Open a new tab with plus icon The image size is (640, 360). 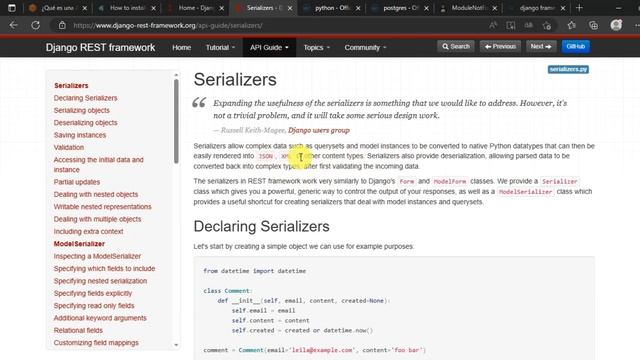[579, 8]
